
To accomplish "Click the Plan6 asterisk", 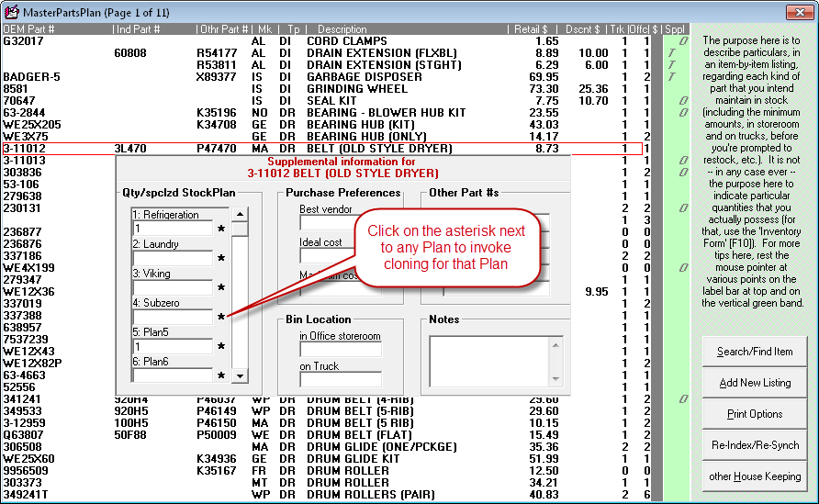I will click(220, 376).
